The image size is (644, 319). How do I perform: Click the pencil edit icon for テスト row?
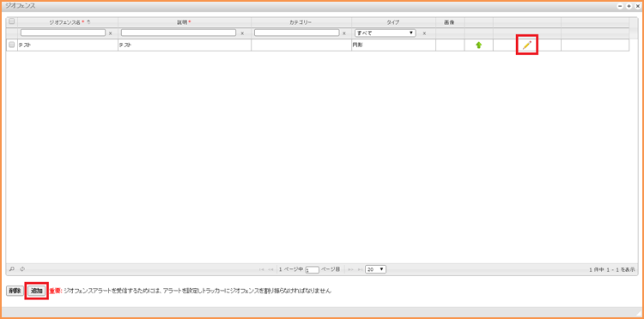tap(526, 45)
